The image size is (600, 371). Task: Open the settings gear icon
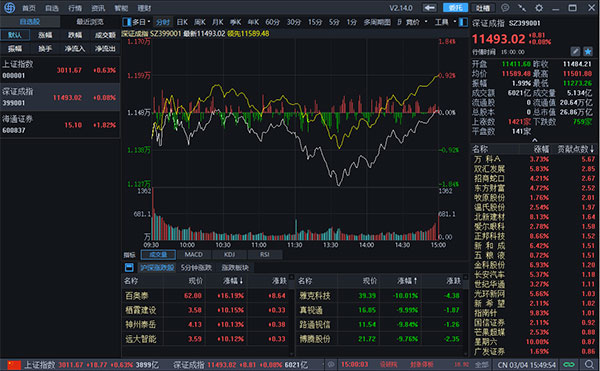pyautogui.click(x=539, y=8)
